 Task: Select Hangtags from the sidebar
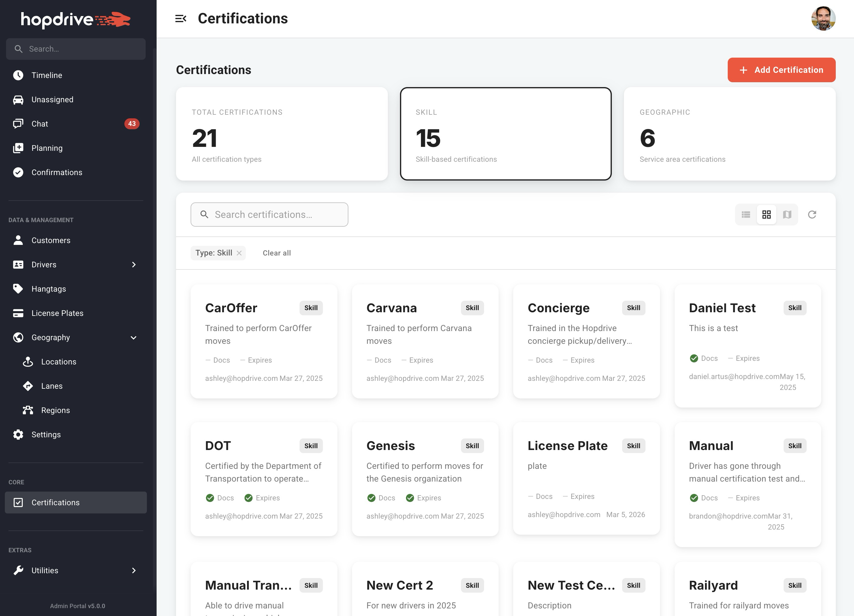tap(49, 288)
